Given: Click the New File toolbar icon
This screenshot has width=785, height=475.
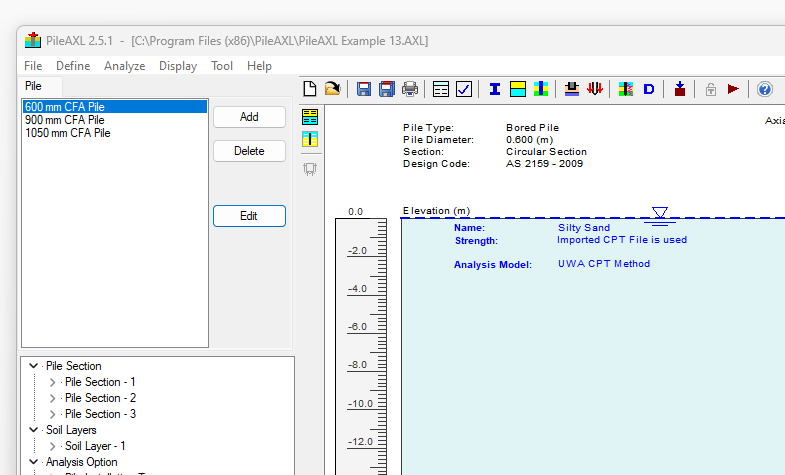Looking at the screenshot, I should point(310,89).
